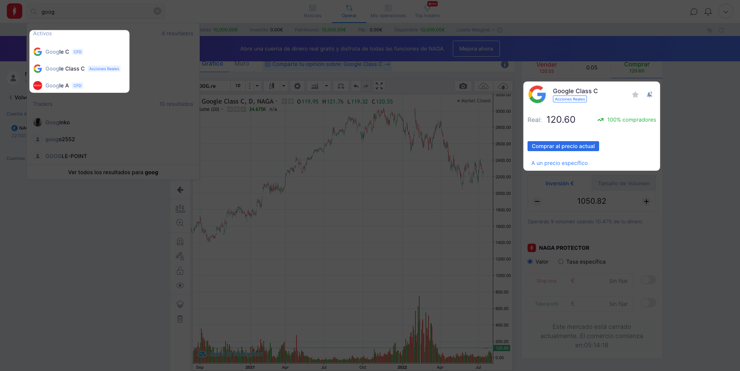Select the Vender 120.55 tab

click(547, 67)
